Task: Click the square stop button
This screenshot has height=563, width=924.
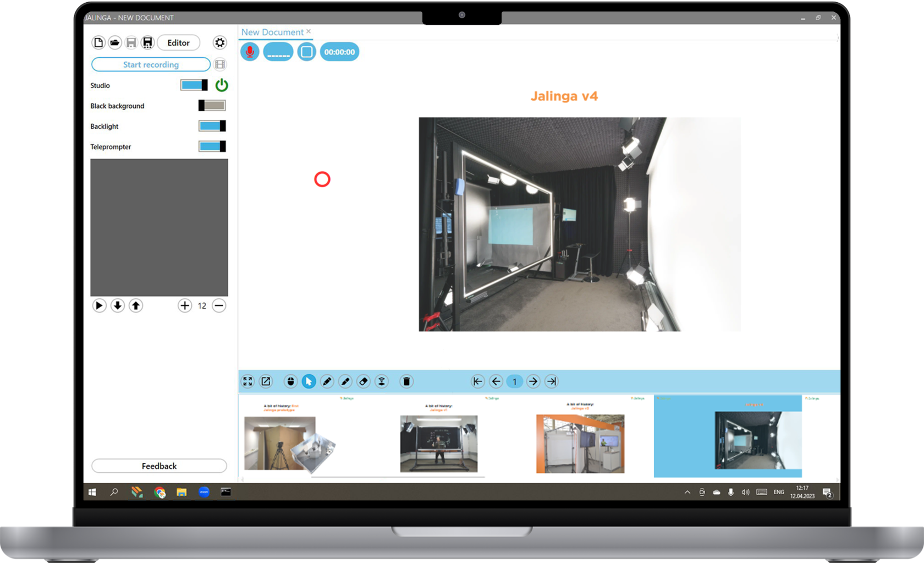Action: tap(306, 52)
